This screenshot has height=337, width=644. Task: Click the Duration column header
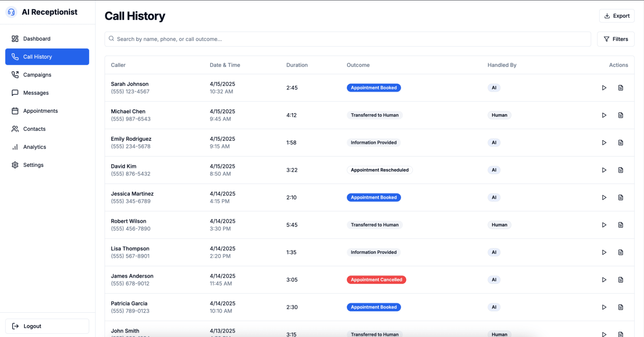297,65
